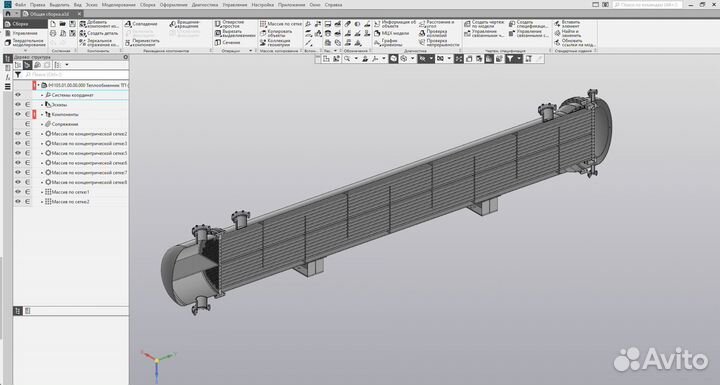720x385 pixels.
Task: Click Добавить компонент из файла
Action: pos(99,24)
